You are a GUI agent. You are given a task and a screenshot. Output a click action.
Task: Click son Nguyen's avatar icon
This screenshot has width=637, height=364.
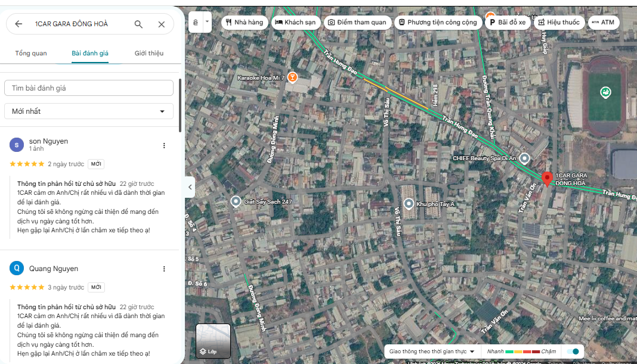pyautogui.click(x=17, y=145)
